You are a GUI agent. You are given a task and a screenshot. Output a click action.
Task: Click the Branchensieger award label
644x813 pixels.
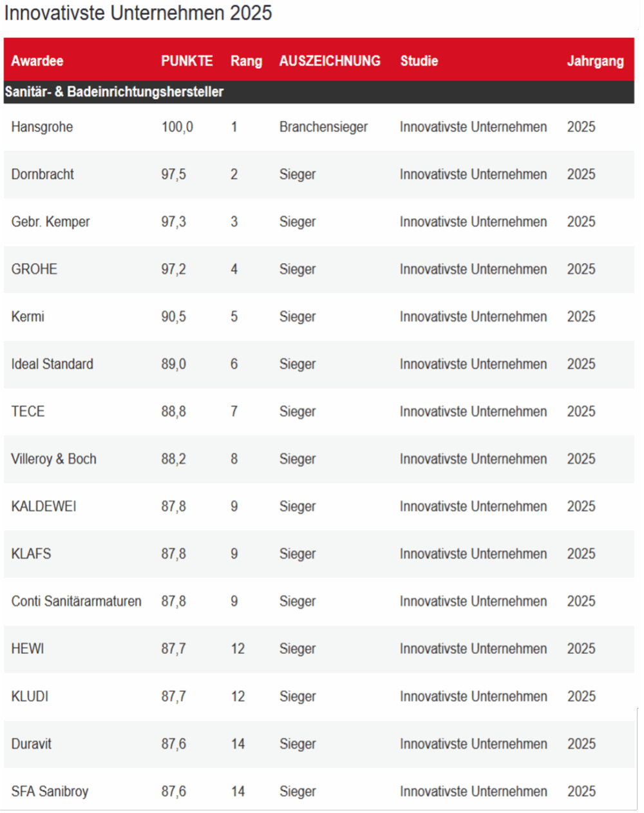click(x=323, y=127)
